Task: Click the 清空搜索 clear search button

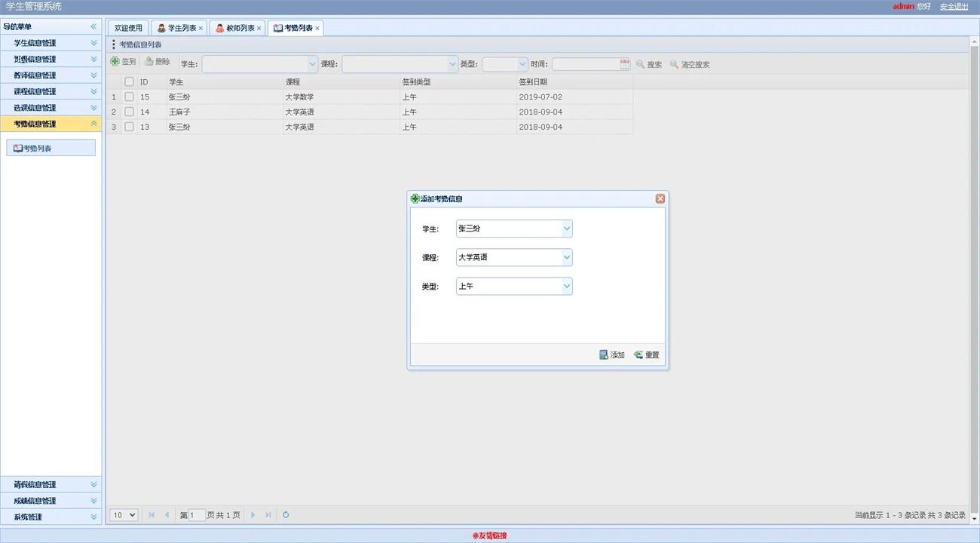Action: tap(690, 64)
